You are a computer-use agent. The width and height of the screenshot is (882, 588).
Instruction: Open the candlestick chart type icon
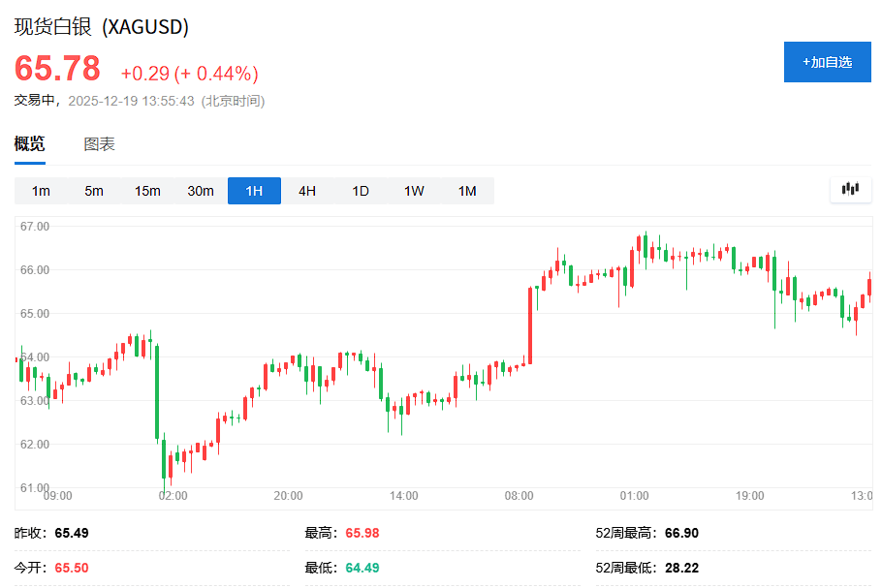coord(851,190)
